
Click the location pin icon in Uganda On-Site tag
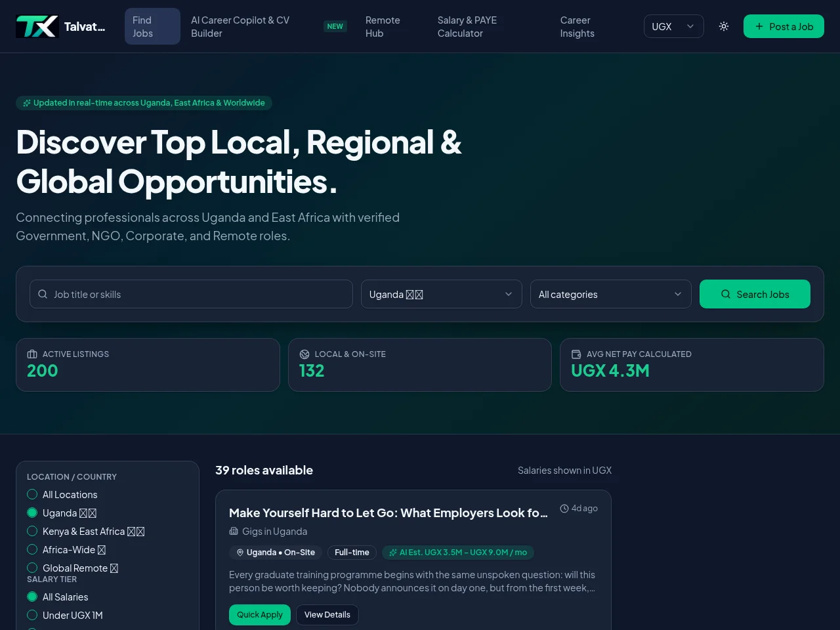click(x=240, y=553)
